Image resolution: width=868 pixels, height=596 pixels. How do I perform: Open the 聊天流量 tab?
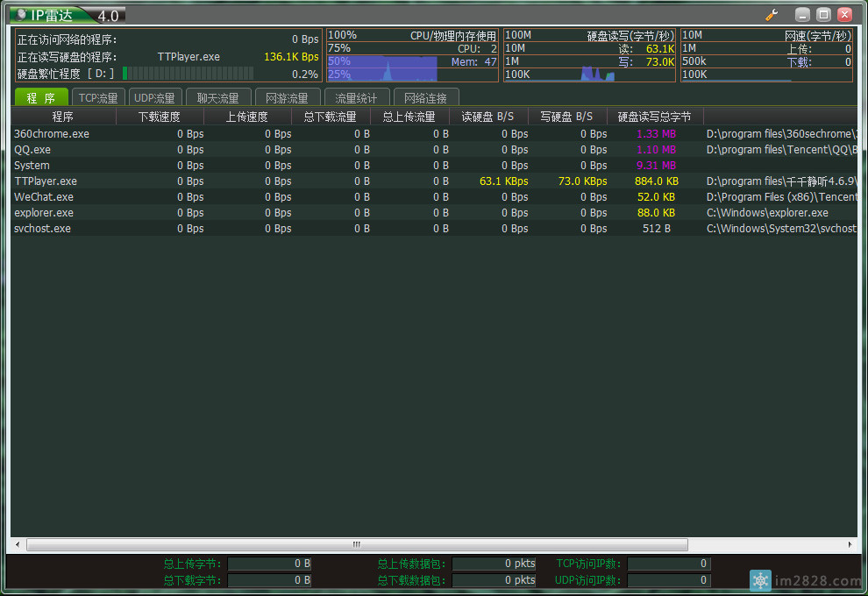(217, 98)
